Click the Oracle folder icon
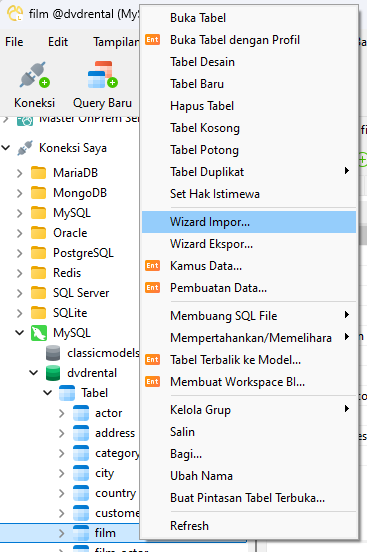The image size is (367, 552). tap(38, 233)
